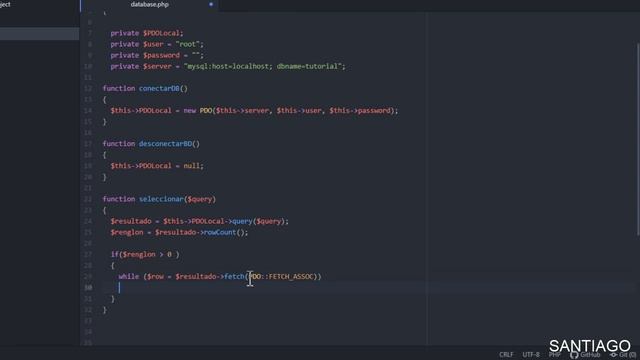Click 'function desconectarBD()' declaration

[151, 144]
